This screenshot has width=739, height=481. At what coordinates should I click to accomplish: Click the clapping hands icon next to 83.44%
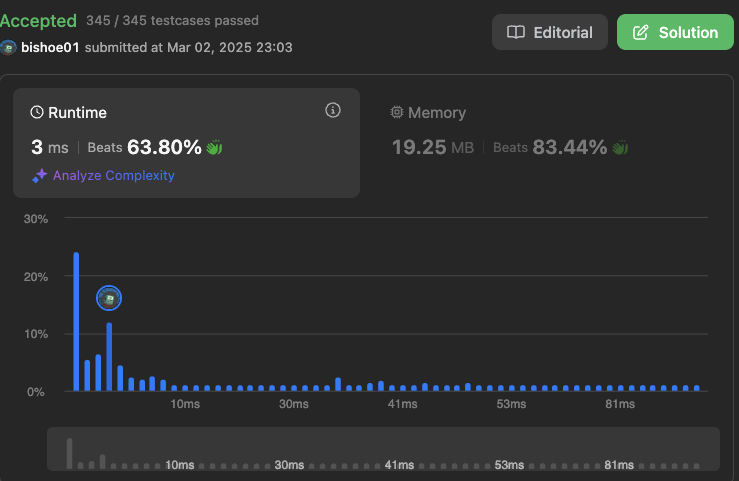click(620, 147)
